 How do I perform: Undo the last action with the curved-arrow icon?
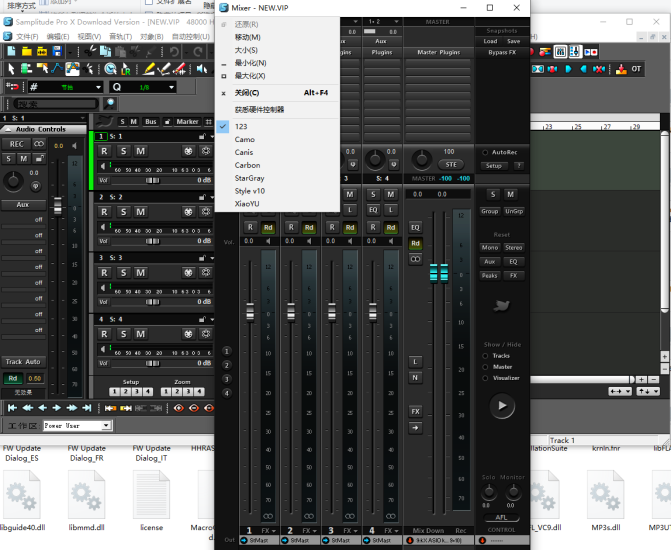coord(174,52)
